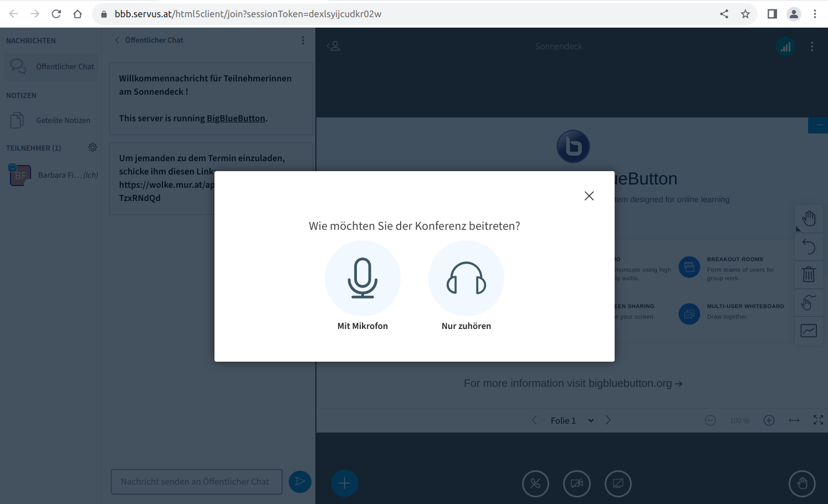Close the audio join dialog
The width and height of the screenshot is (828, 504).
[589, 196]
